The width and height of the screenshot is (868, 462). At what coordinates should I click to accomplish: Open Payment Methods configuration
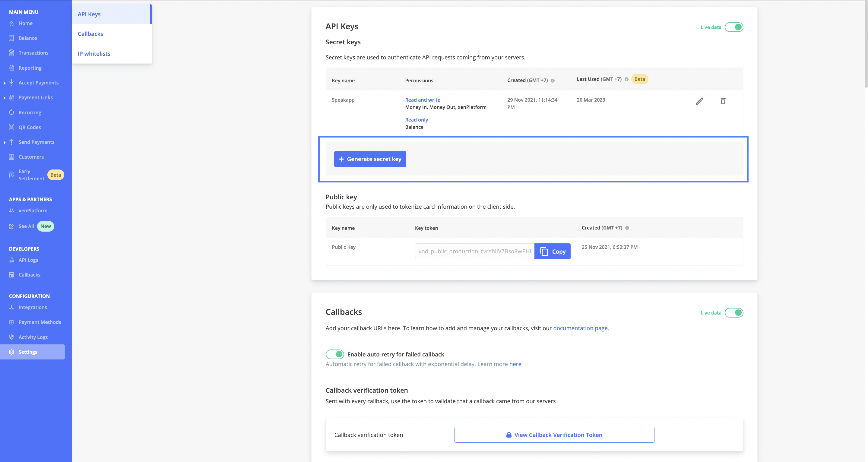[x=40, y=322]
